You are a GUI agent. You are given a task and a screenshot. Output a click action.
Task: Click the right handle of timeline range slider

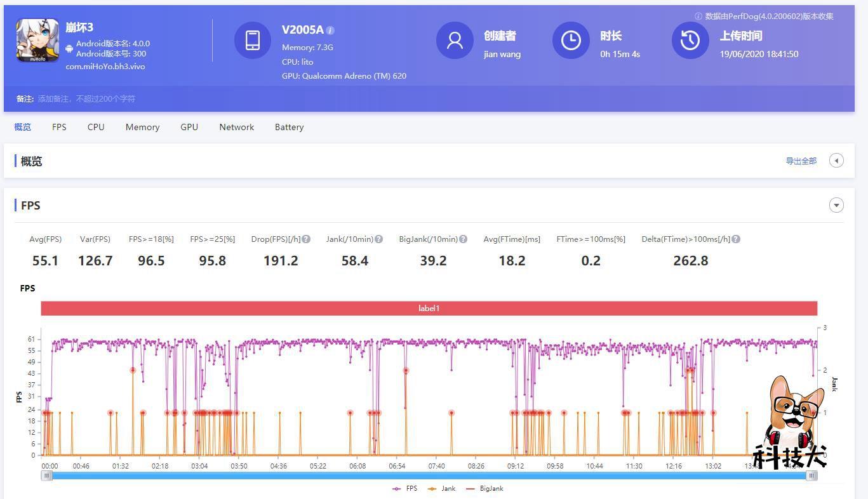pos(811,476)
